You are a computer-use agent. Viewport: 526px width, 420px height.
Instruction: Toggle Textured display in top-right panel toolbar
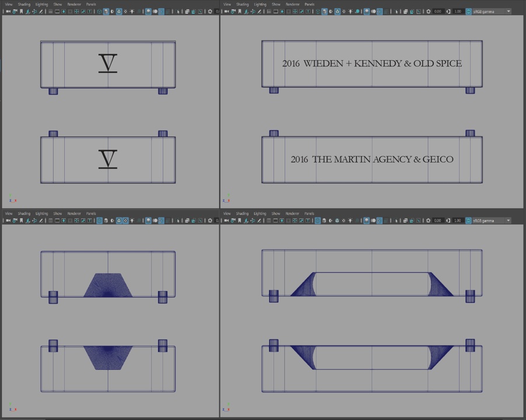click(x=338, y=11)
